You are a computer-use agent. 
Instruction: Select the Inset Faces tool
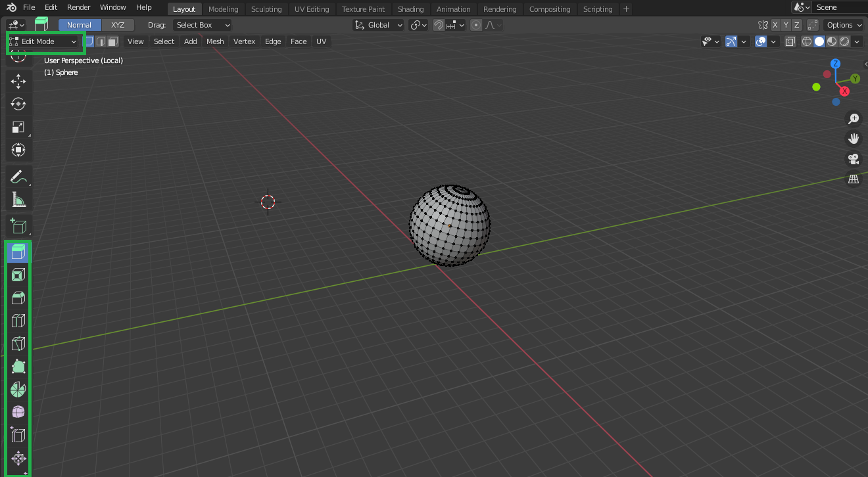[x=18, y=275]
